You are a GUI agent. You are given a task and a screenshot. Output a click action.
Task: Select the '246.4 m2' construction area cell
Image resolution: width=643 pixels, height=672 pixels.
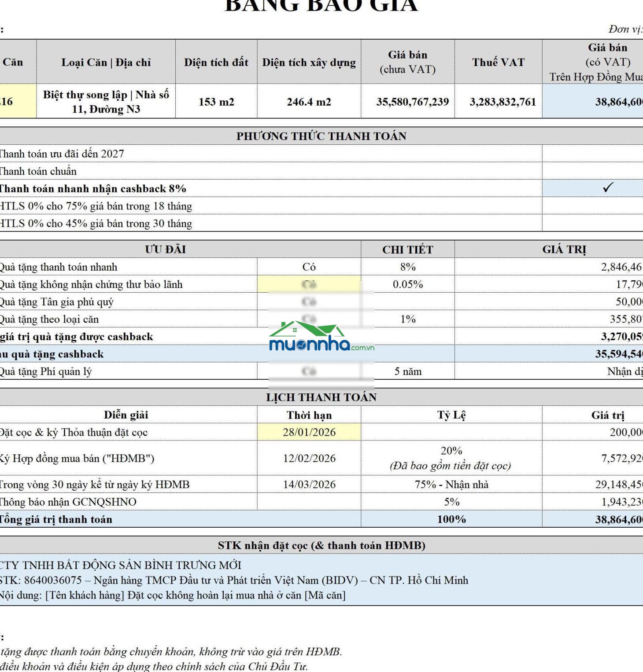309,102
